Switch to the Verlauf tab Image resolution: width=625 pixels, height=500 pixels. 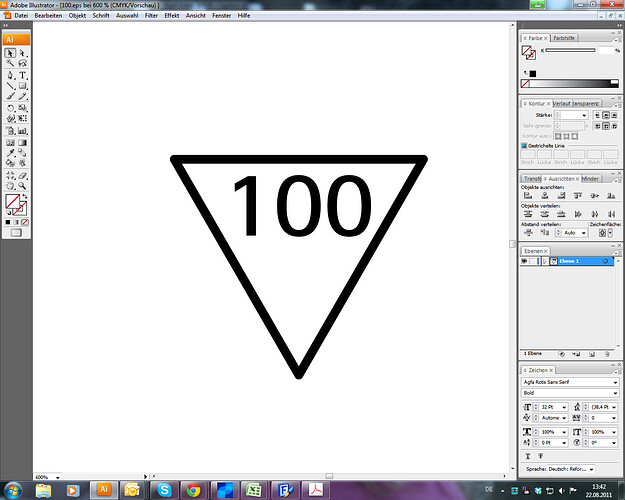coord(562,104)
